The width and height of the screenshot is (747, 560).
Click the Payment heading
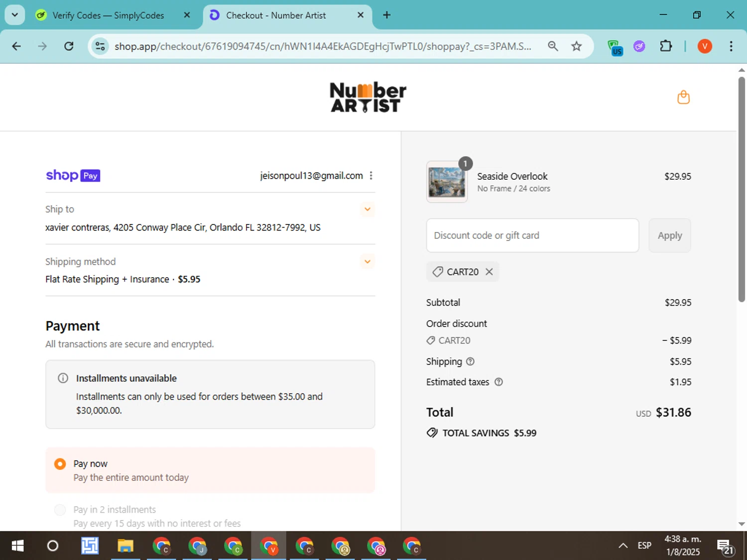click(73, 326)
